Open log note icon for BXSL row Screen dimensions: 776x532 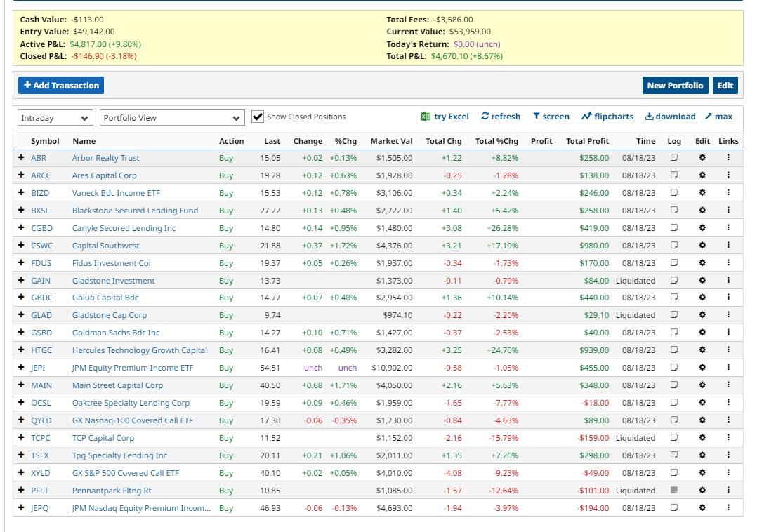tap(673, 210)
